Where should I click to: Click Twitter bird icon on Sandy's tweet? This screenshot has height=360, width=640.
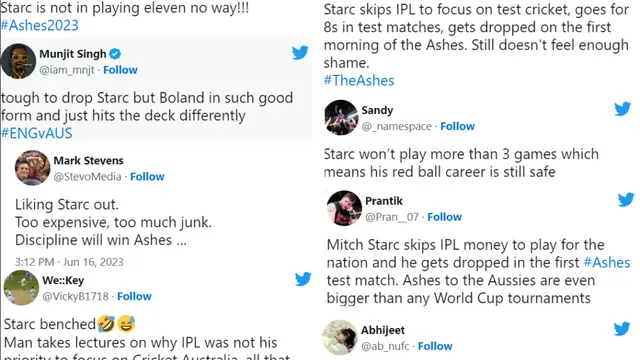[622, 109]
